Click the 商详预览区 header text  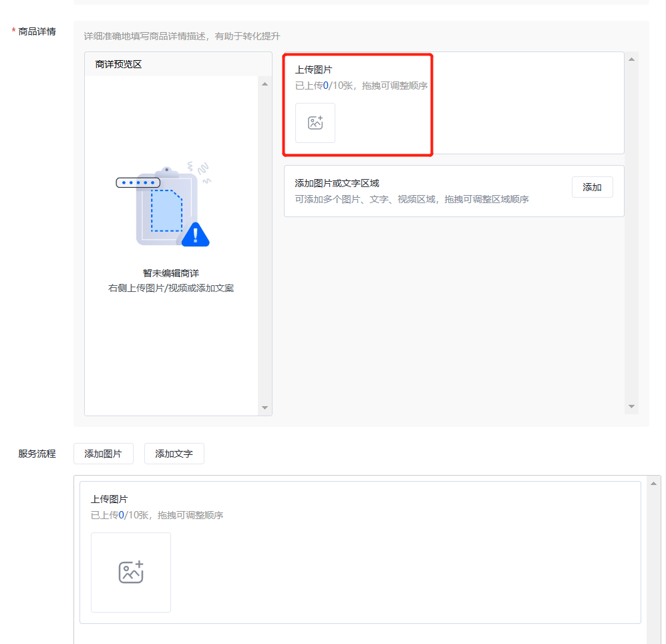118,64
